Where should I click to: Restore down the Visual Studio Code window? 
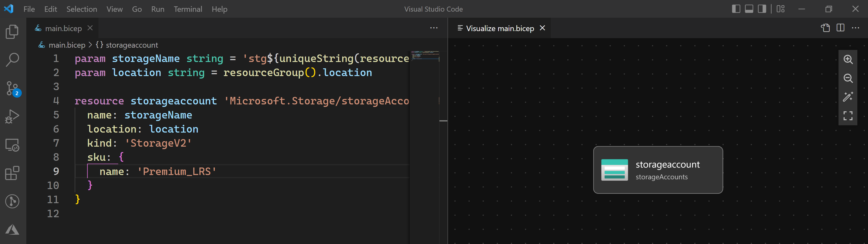(x=829, y=9)
